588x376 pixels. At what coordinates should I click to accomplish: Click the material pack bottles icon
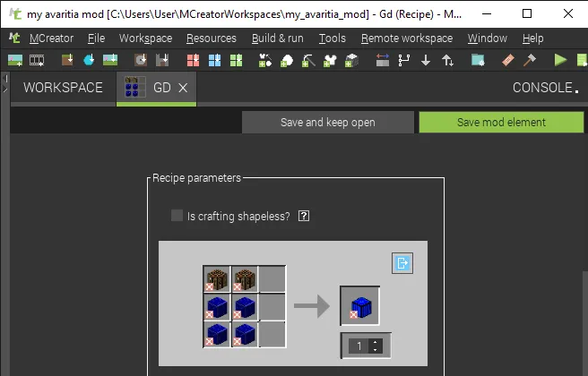[265, 60]
